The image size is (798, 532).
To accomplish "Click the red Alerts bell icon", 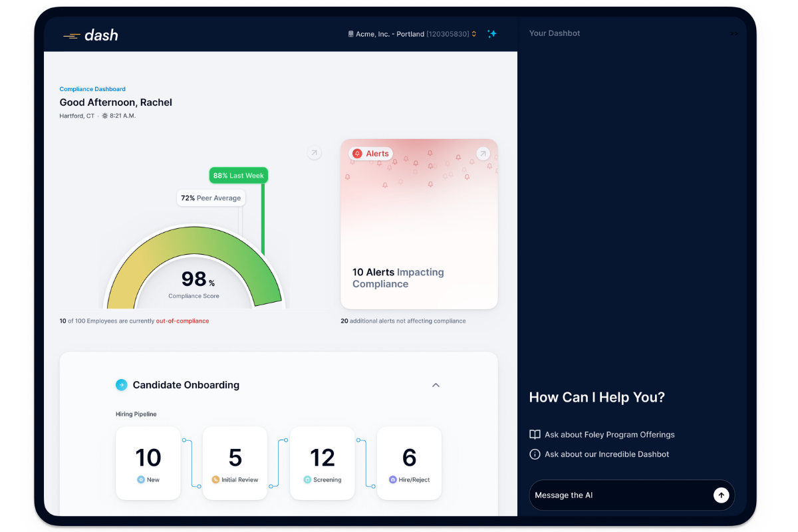I will point(357,154).
